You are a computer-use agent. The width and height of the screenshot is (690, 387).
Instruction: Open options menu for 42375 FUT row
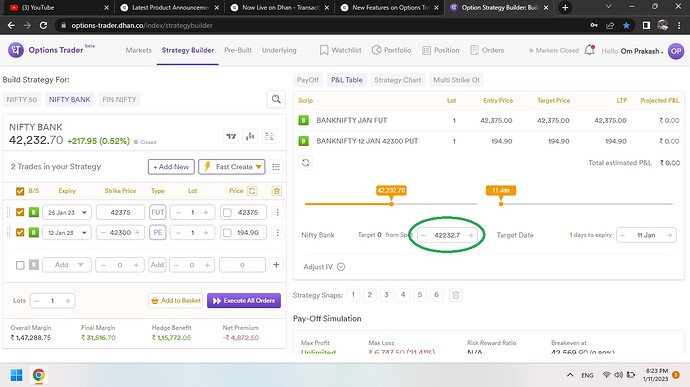click(x=277, y=213)
